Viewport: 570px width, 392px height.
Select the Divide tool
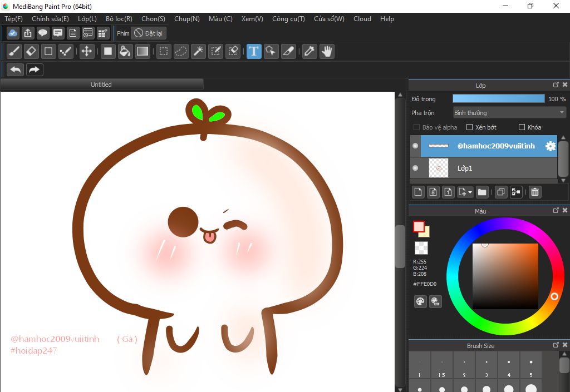coord(288,51)
